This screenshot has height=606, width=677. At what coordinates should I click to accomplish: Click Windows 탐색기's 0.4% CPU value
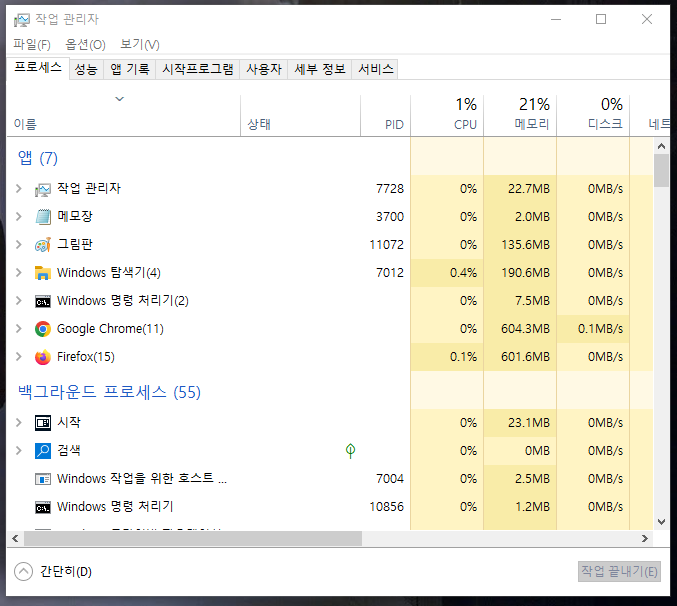pos(463,273)
